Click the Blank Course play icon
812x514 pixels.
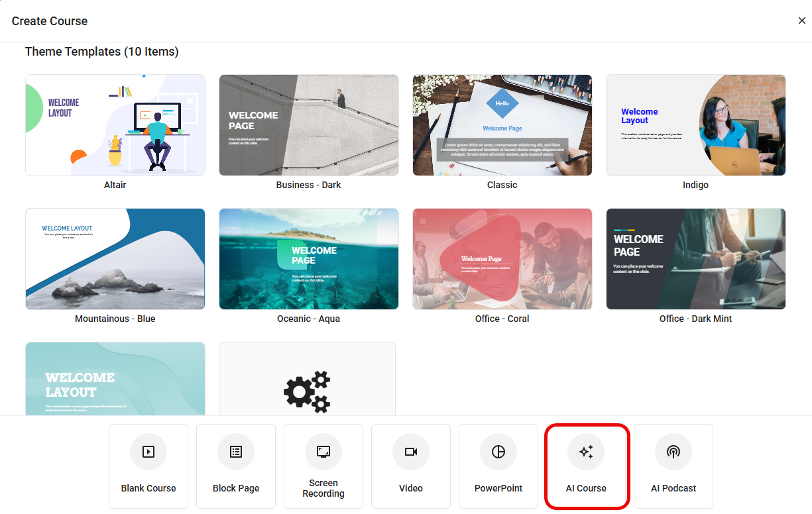point(148,452)
